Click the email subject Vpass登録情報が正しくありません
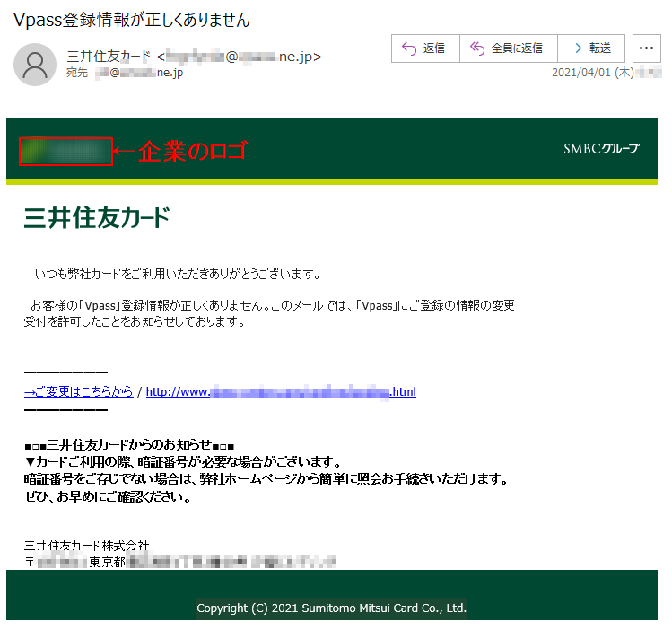The height and width of the screenshot is (639, 672). click(132, 20)
